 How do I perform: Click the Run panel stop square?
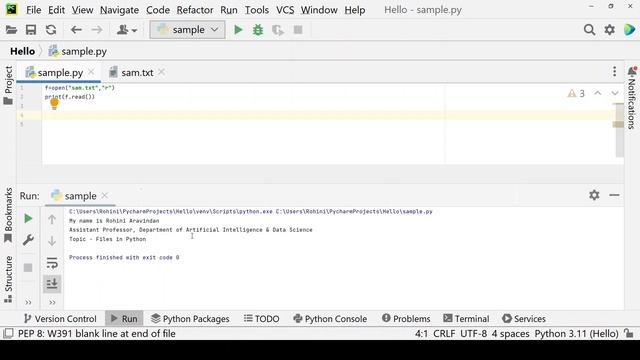(28, 268)
